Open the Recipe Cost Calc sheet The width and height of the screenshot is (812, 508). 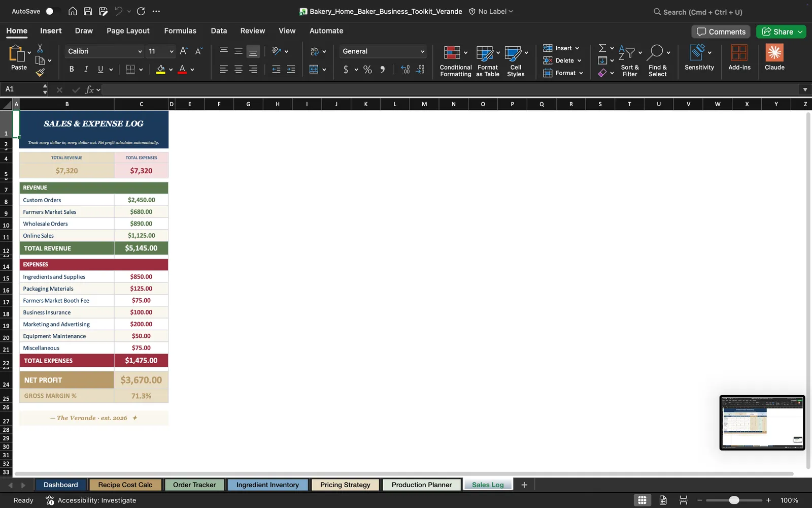point(125,485)
